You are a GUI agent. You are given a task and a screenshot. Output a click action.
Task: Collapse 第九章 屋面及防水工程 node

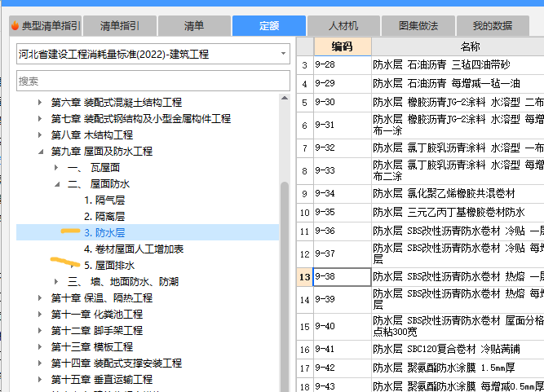(x=41, y=152)
